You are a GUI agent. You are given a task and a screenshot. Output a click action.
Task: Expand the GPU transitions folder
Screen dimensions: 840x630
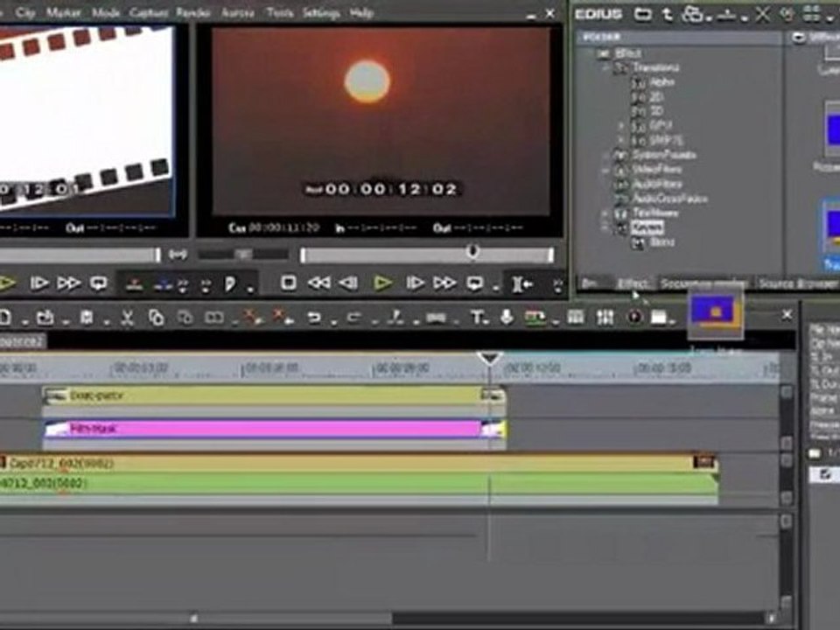tap(621, 126)
